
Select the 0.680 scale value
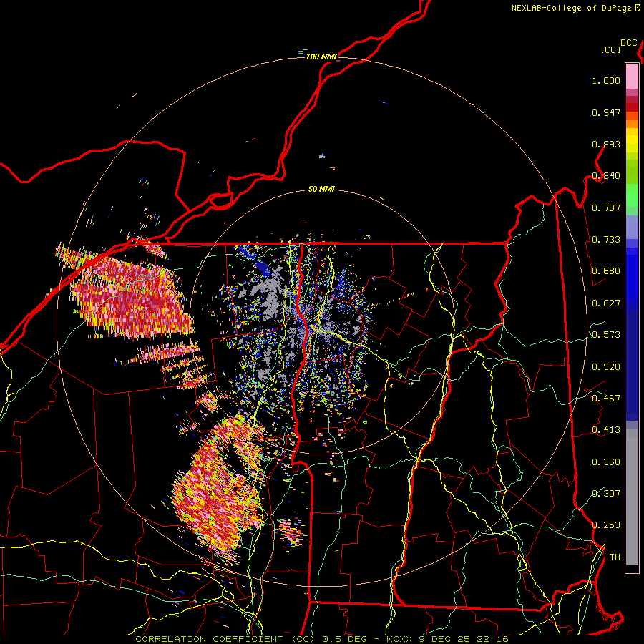pyautogui.click(x=606, y=271)
